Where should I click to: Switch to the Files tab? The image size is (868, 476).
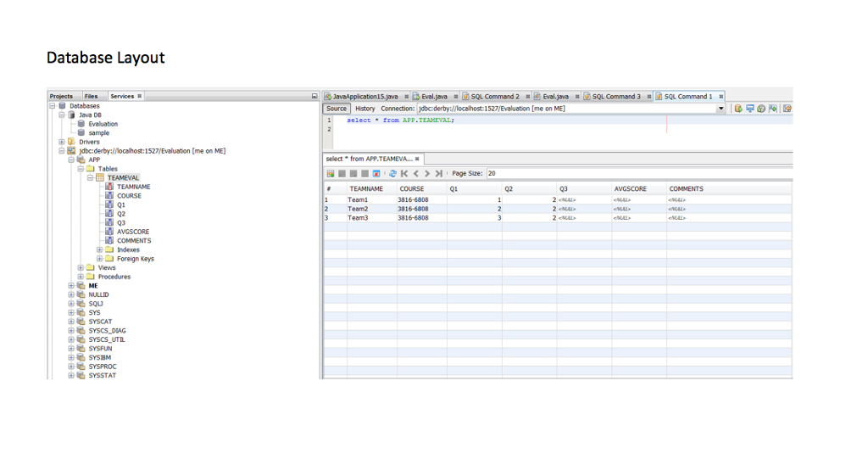click(92, 96)
